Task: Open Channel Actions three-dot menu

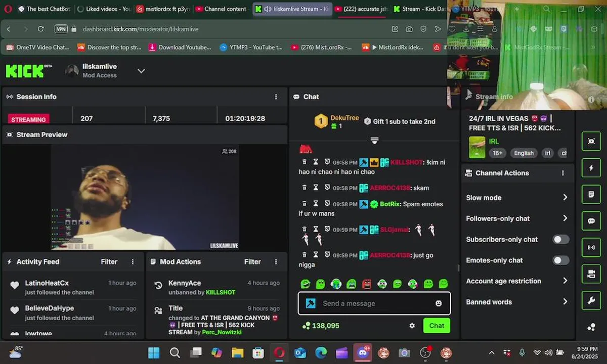Action: tap(563, 173)
